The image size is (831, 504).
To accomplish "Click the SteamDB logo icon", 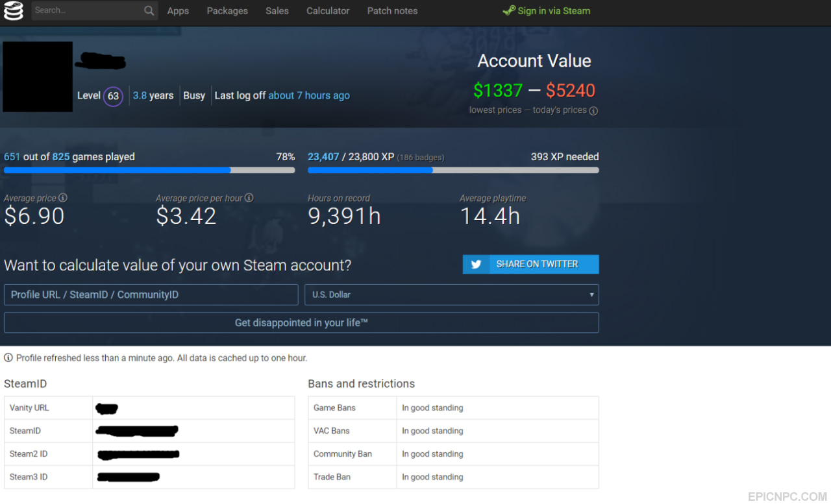I will tap(13, 11).
